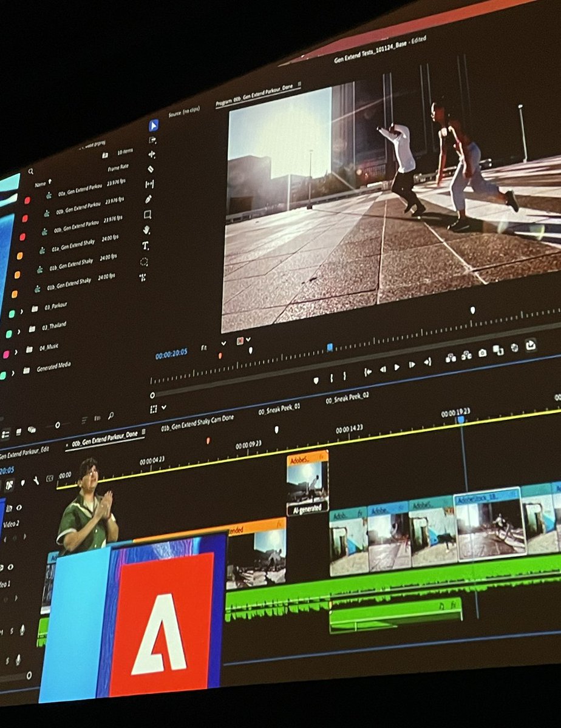The height and width of the screenshot is (728, 561).
Task: Expand the 03_Thailand bin
Action: [20, 331]
